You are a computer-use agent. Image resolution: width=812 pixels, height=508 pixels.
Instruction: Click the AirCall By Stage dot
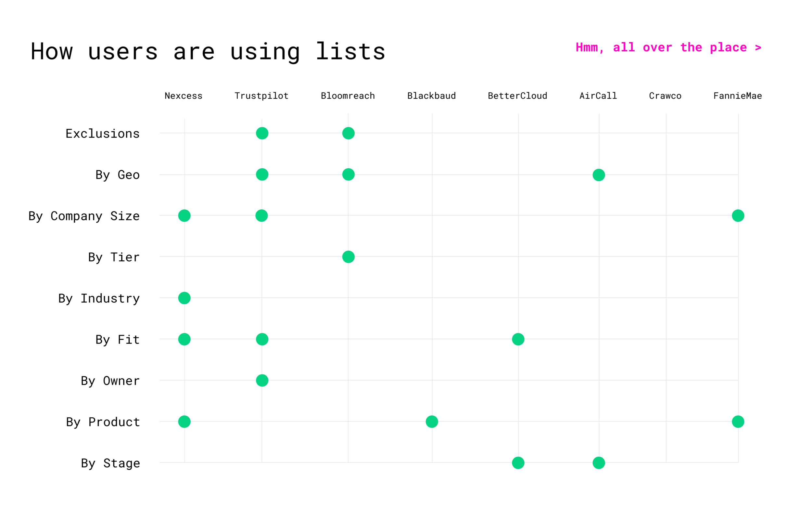(599, 462)
